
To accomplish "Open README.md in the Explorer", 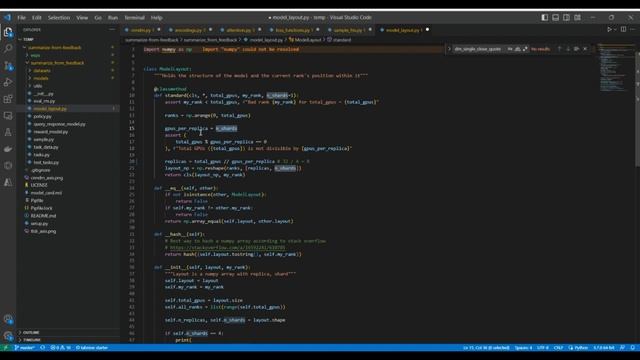I will point(43,216).
